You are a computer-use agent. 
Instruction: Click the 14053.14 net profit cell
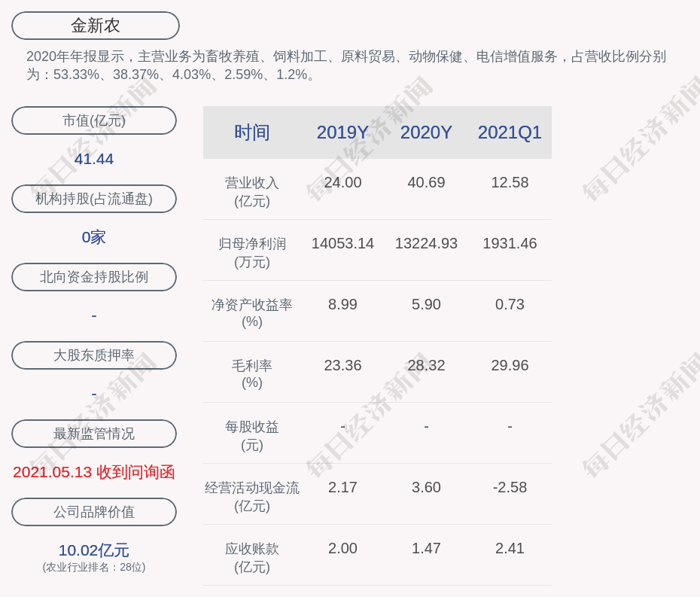tap(342, 243)
